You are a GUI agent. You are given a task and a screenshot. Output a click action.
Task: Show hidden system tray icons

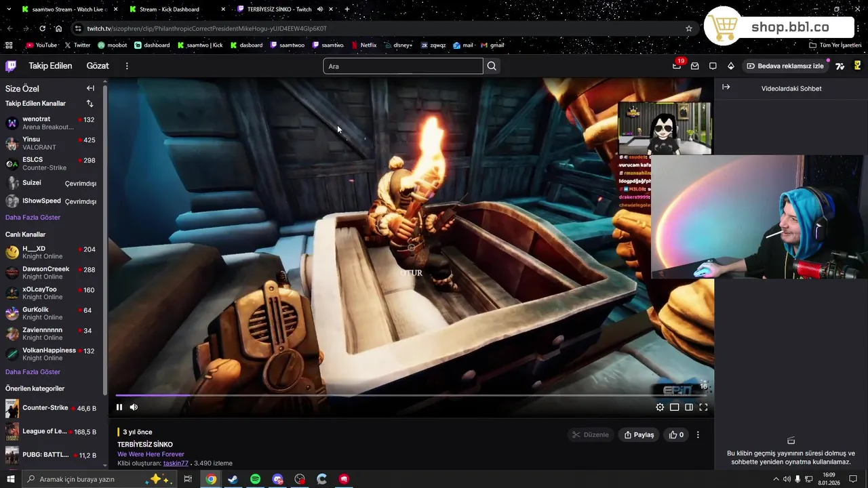click(776, 479)
